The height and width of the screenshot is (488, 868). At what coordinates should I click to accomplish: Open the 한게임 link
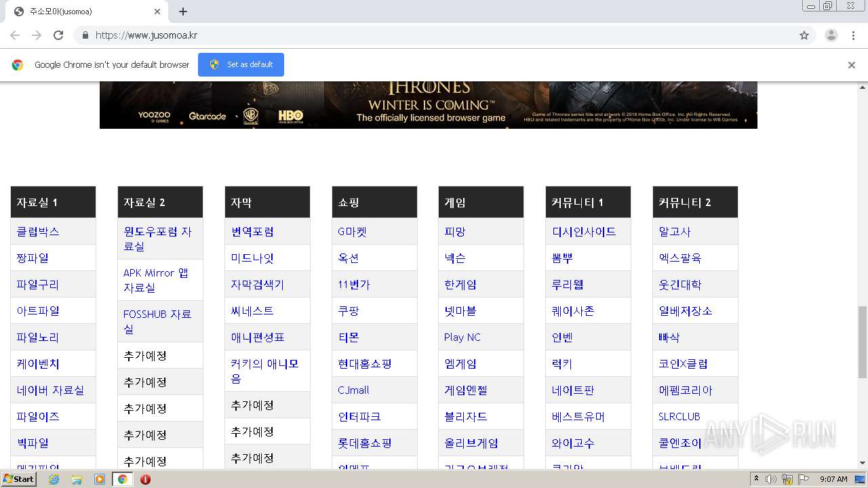pos(460,285)
